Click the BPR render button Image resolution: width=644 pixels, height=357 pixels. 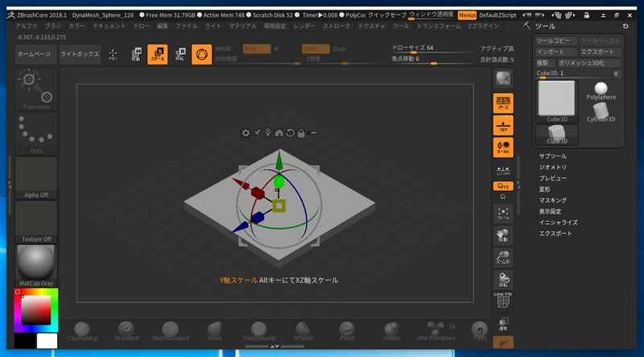pos(503,78)
